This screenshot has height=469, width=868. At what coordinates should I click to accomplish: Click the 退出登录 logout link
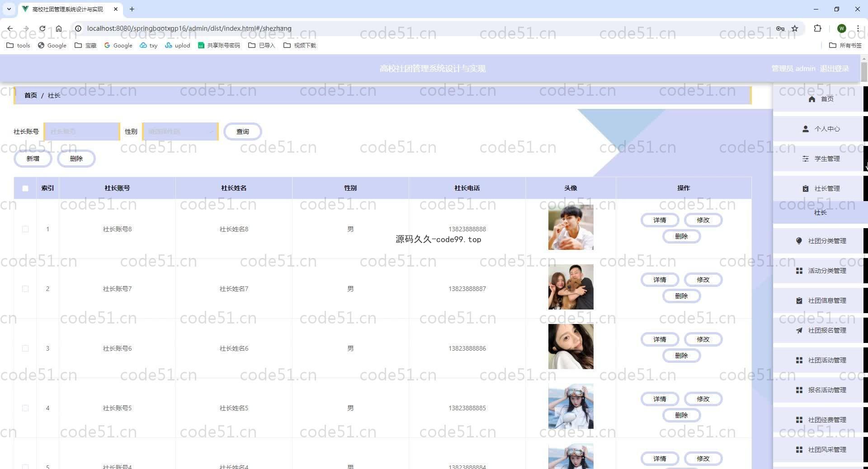tap(834, 68)
